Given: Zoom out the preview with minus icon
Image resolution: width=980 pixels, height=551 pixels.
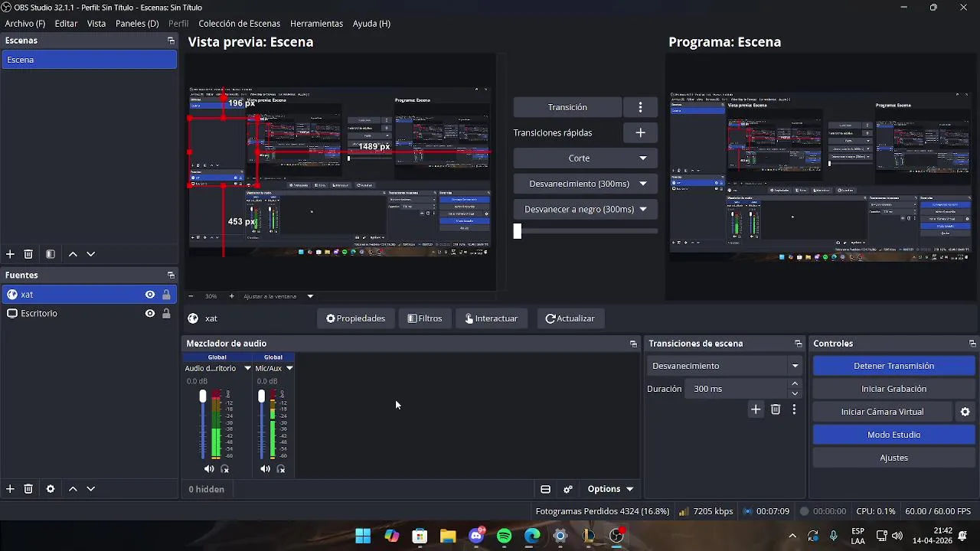Looking at the screenshot, I should click(191, 296).
